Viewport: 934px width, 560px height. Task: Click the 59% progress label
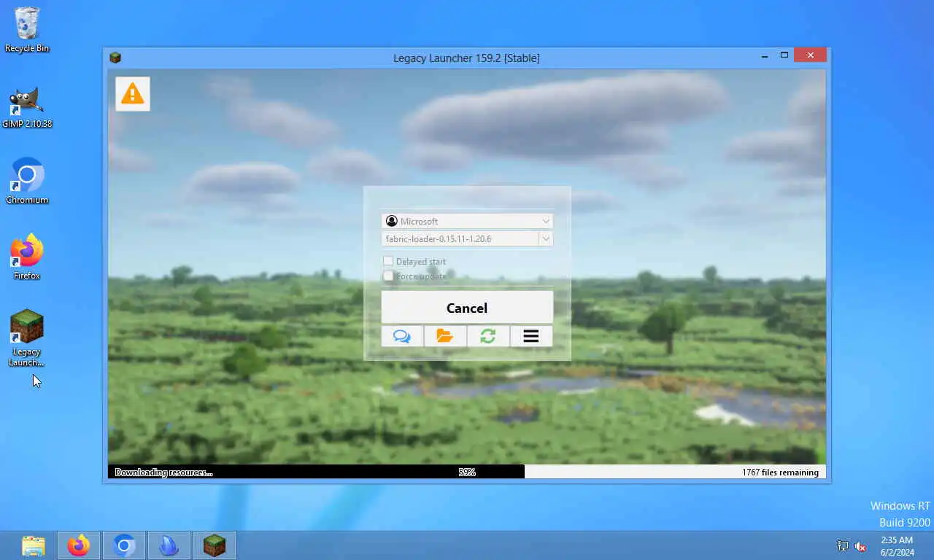tap(467, 472)
